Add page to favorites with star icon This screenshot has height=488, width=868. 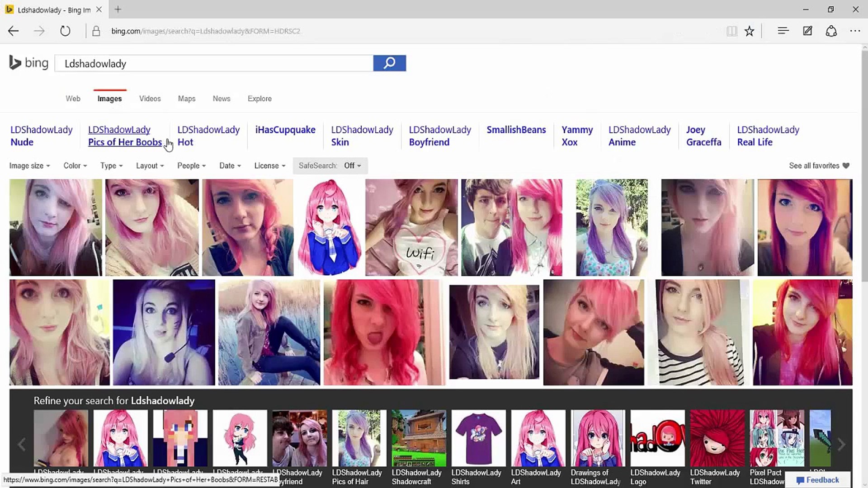tap(749, 31)
